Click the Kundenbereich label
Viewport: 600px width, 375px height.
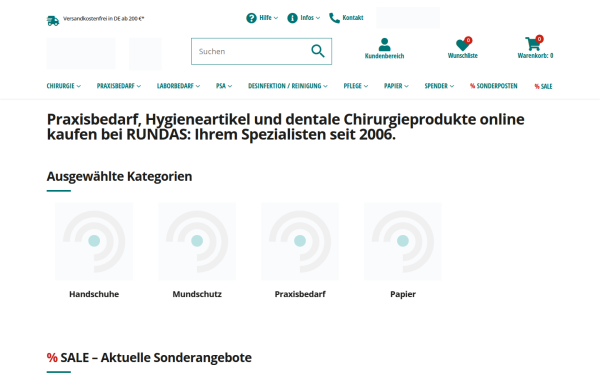tap(384, 56)
